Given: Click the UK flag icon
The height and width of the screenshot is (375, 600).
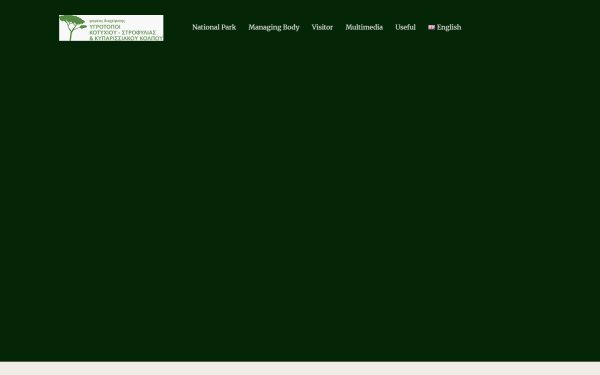Looking at the screenshot, I should (x=431, y=27).
